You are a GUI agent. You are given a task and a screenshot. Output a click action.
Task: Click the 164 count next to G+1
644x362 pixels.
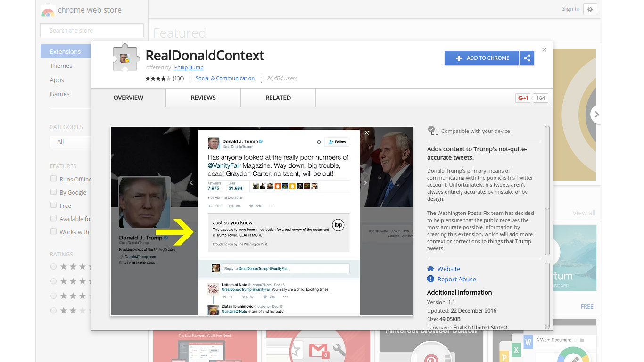540,98
